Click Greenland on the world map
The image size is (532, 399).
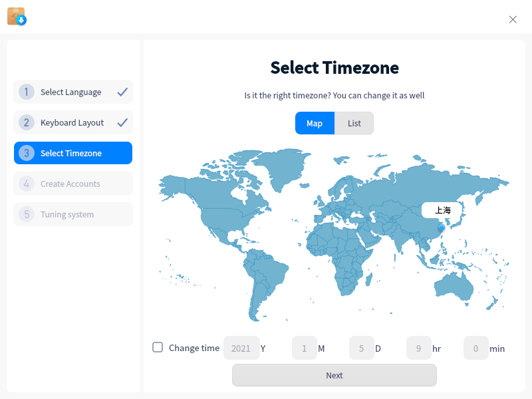point(283,168)
